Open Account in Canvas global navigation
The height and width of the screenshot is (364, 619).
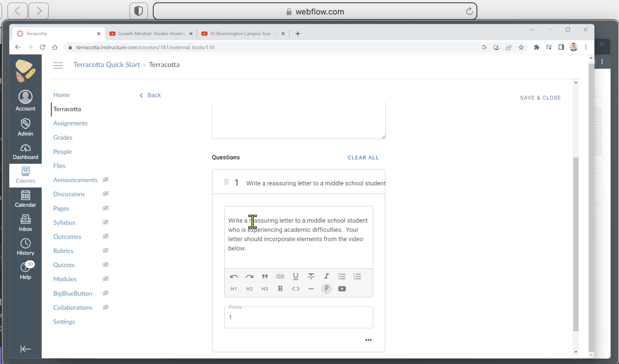[25, 101]
